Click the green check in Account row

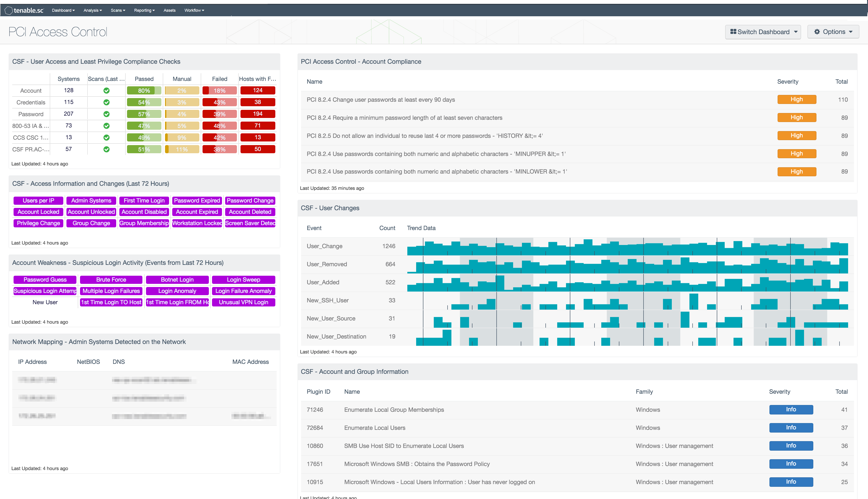(x=106, y=90)
